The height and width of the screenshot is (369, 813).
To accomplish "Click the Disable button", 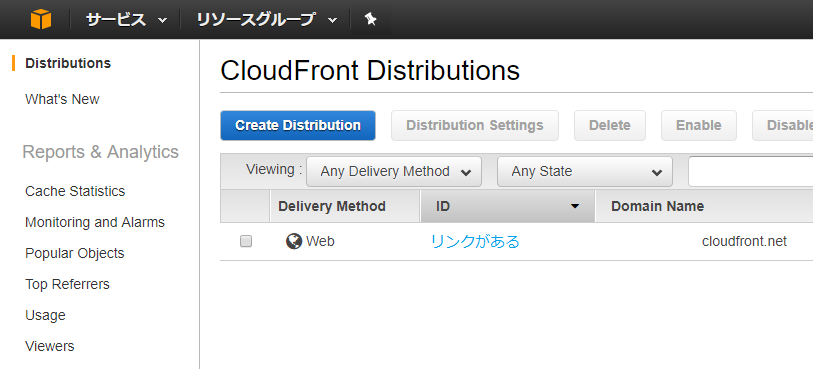I will point(783,125).
